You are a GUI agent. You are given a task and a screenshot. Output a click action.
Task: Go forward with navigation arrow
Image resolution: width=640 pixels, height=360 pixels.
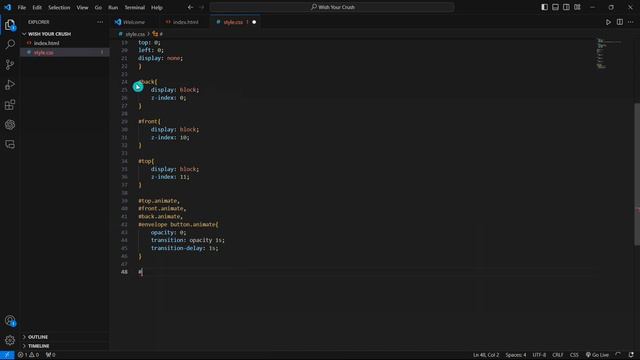[202, 7]
